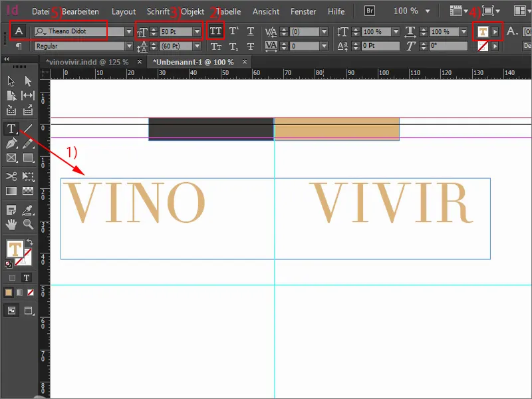Toggle Underline formatting

click(251, 31)
